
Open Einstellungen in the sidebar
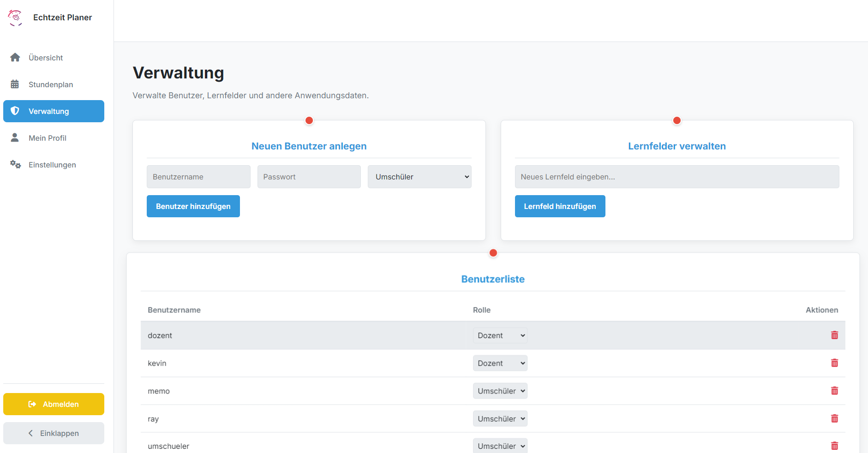[52, 165]
